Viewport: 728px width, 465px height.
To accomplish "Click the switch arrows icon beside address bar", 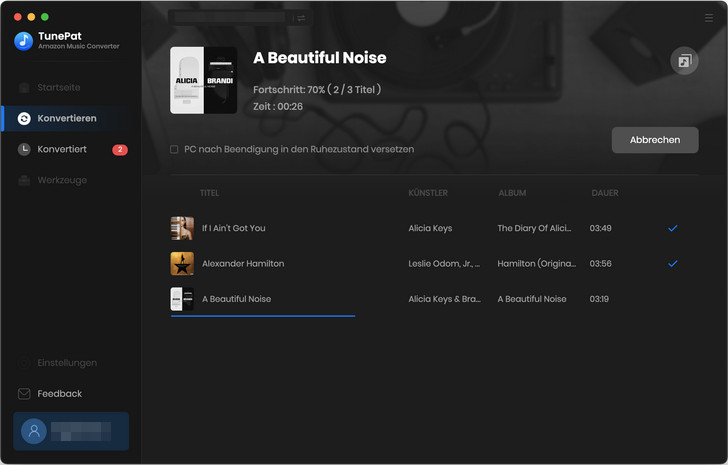I will [301, 18].
